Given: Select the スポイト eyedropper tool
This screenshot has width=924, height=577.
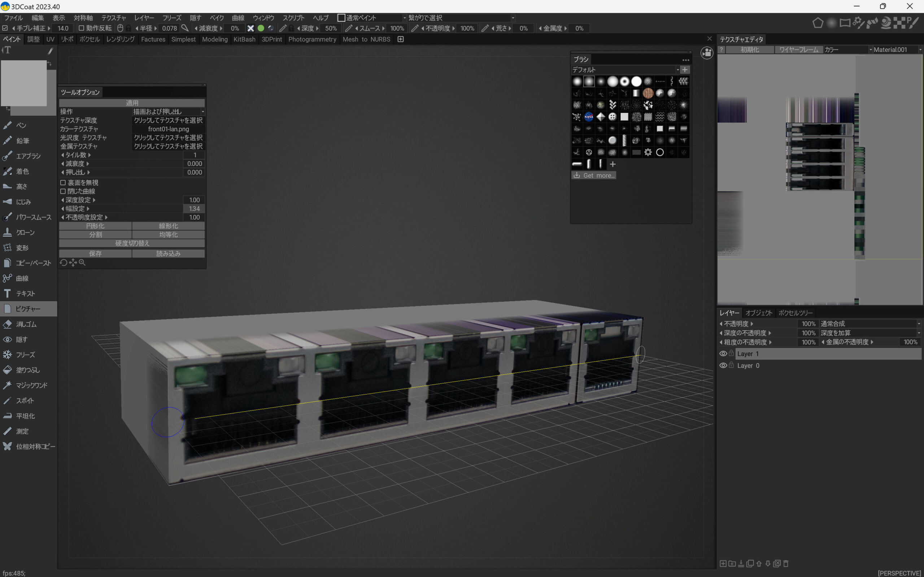Looking at the screenshot, I should tap(25, 400).
